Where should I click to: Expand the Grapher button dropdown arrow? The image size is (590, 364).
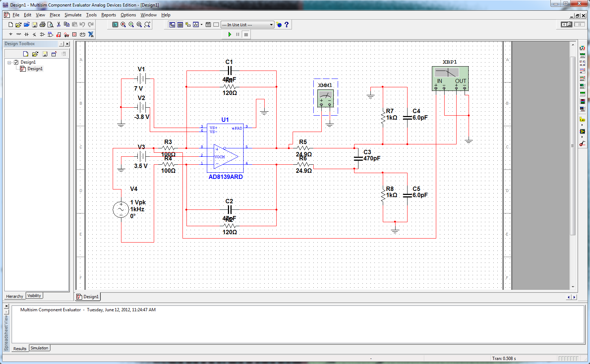[x=201, y=25]
